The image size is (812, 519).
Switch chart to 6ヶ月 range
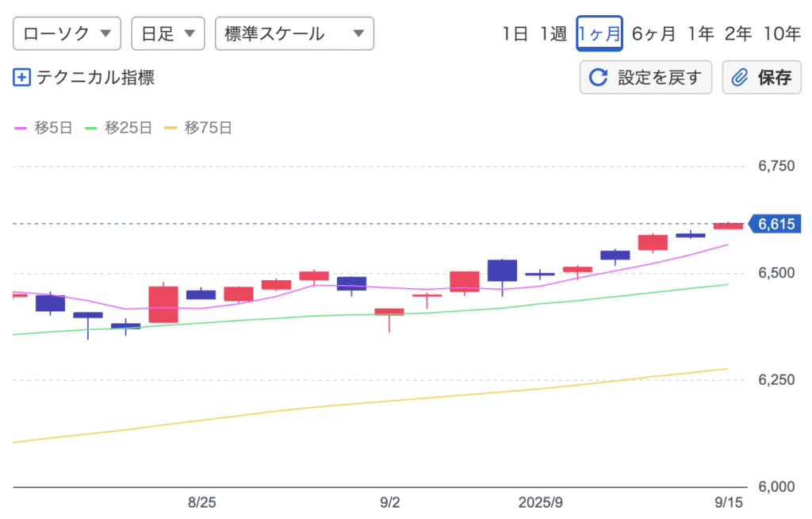653,33
